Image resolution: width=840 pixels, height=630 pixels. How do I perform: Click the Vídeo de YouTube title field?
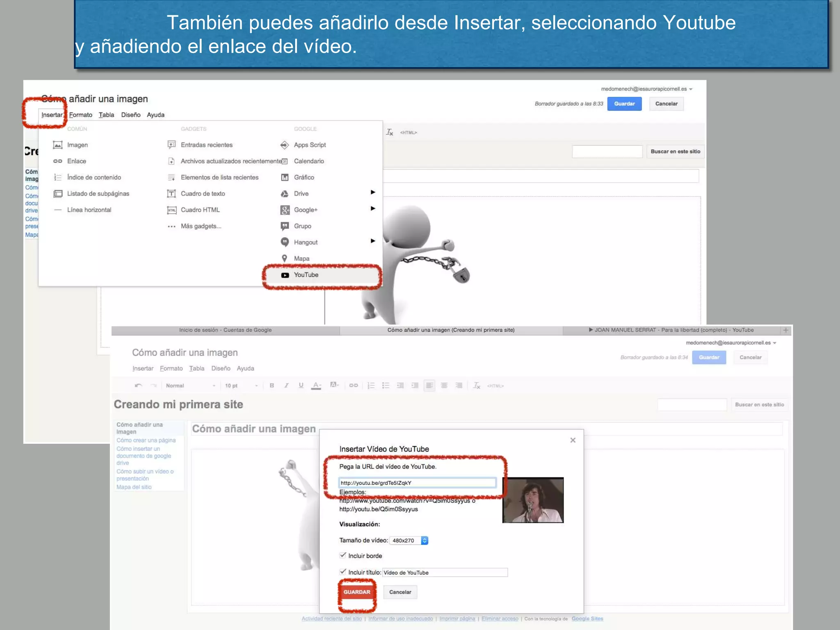tap(445, 573)
